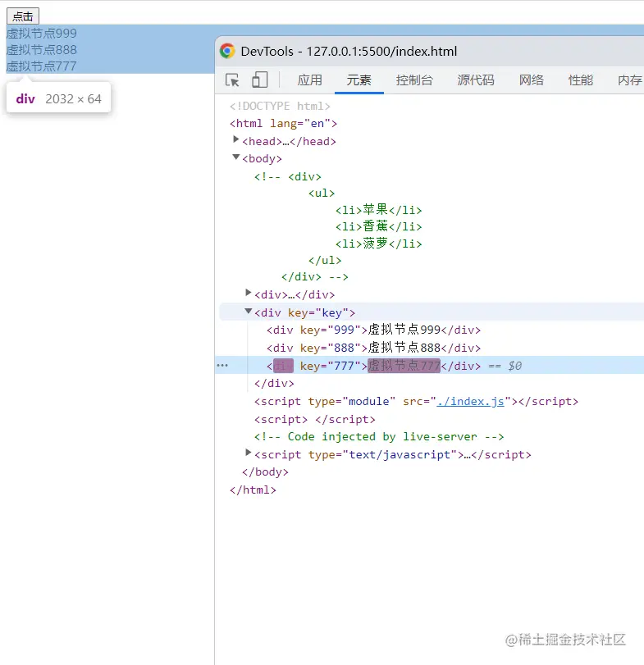Open the ./index.js script link
Image resolution: width=644 pixels, height=665 pixels.
[470, 401]
